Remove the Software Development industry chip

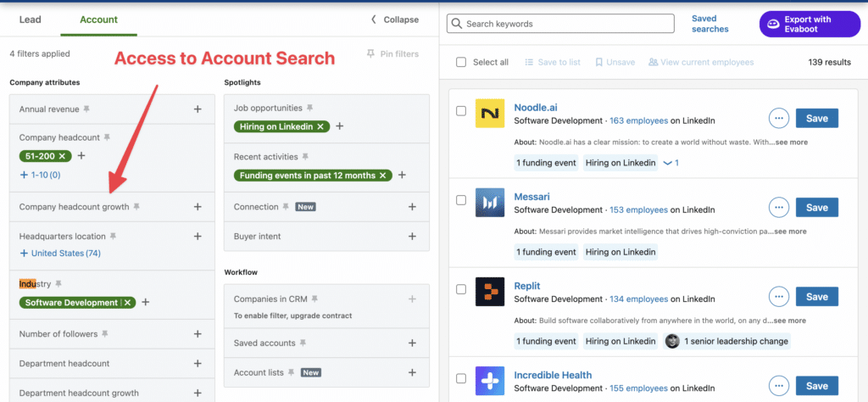tap(127, 303)
